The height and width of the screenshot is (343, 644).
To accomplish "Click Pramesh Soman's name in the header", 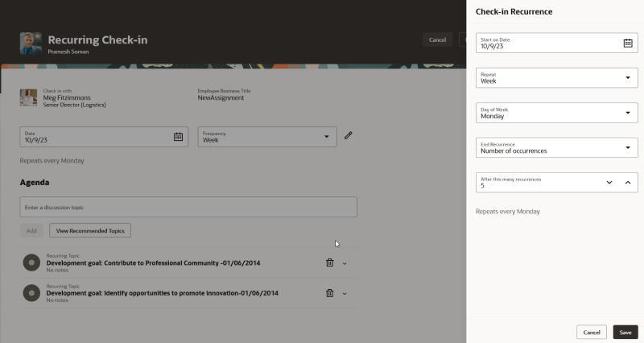I will click(x=68, y=52).
